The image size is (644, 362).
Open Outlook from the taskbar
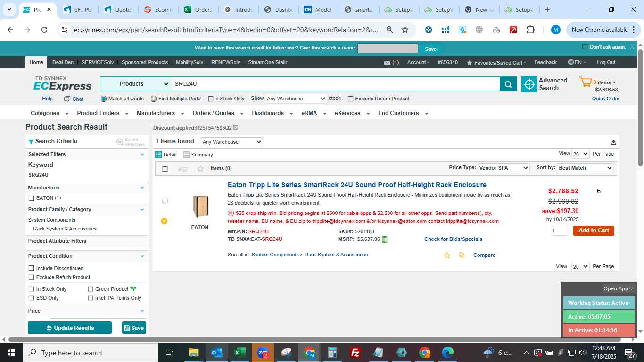click(x=216, y=353)
